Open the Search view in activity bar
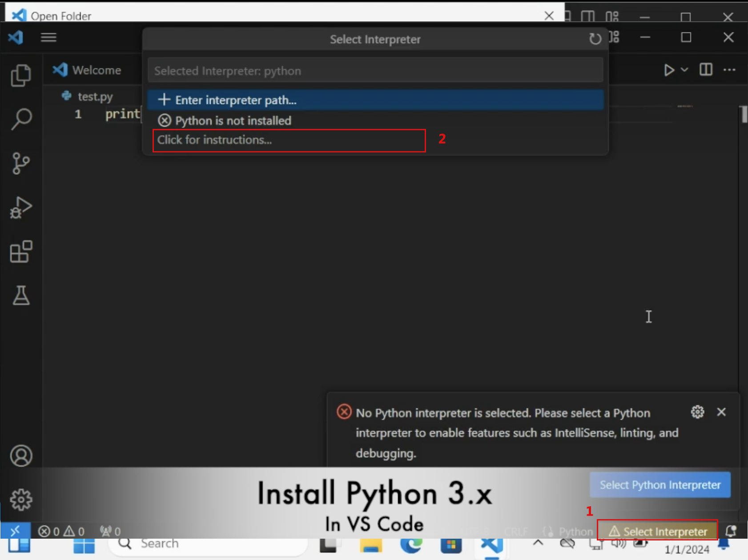This screenshot has height=560, width=748. click(x=21, y=119)
